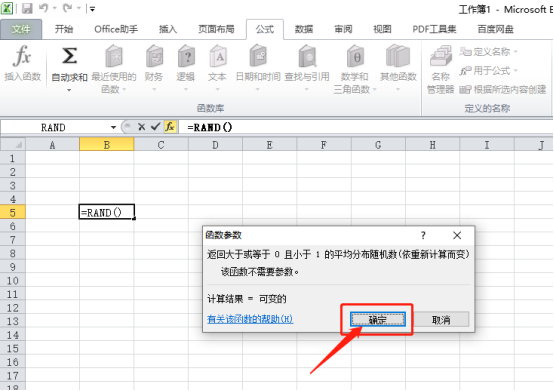Open Lookup and Reference (查找与引用) functions
554x391 pixels.
pyautogui.click(x=307, y=67)
